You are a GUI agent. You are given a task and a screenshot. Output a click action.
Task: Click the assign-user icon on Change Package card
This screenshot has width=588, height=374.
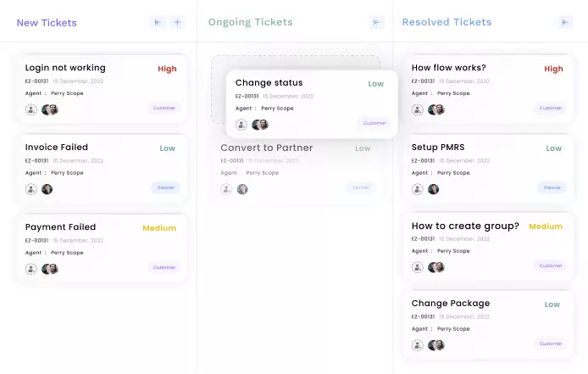(x=417, y=345)
